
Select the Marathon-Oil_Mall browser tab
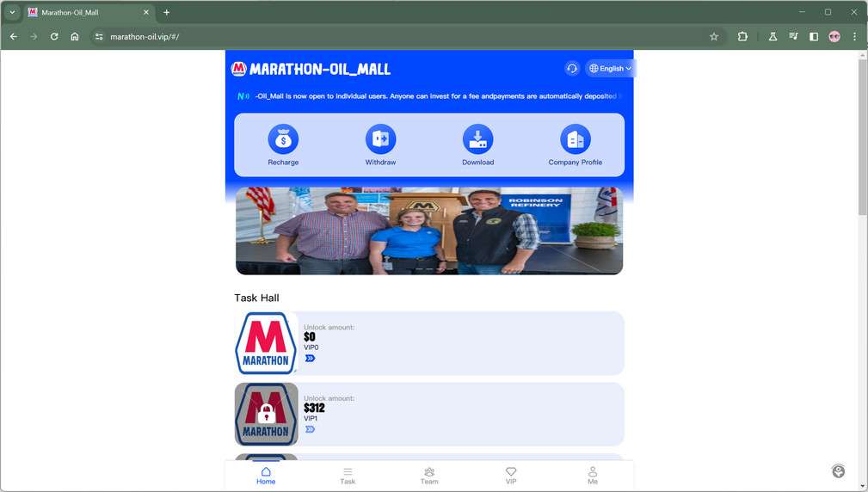coord(89,12)
